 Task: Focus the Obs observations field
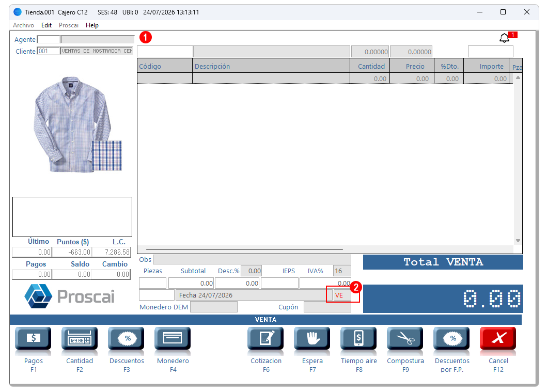click(252, 259)
